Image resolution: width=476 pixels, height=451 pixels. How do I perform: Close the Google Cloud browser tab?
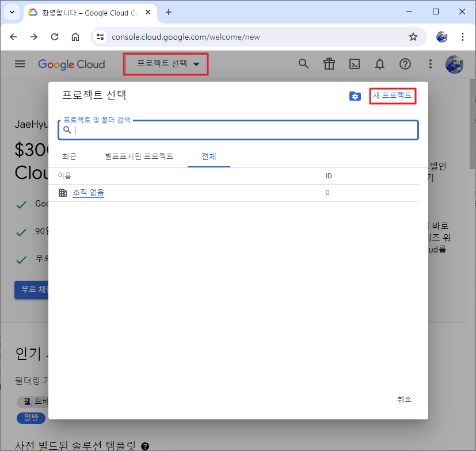pos(148,12)
